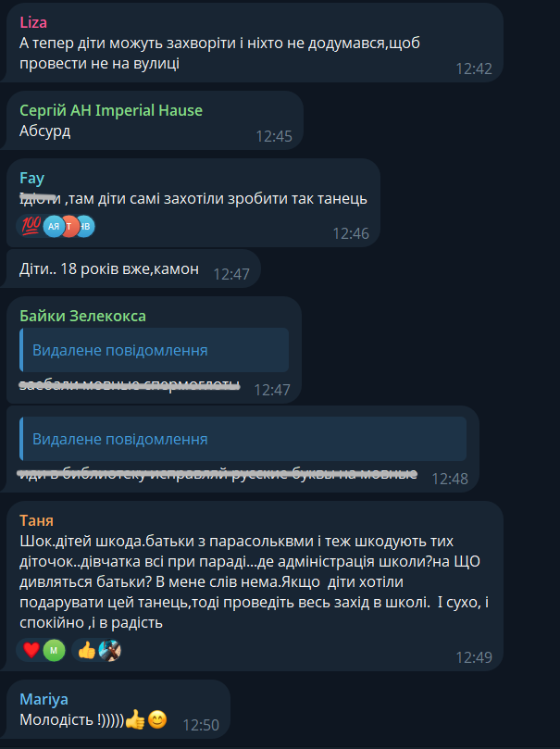Image resolution: width=560 pixels, height=749 pixels.
Task: Open Байки Зелекокса sender profile
Action: tap(82, 317)
